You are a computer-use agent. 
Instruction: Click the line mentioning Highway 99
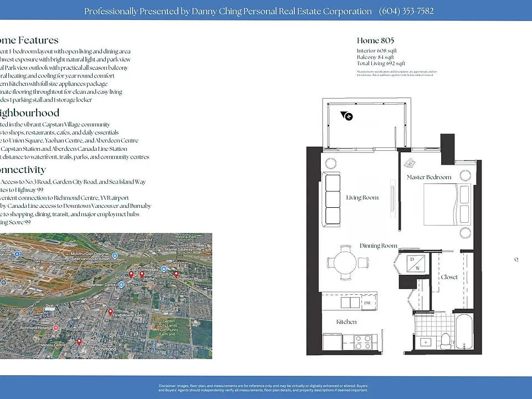[22, 190]
